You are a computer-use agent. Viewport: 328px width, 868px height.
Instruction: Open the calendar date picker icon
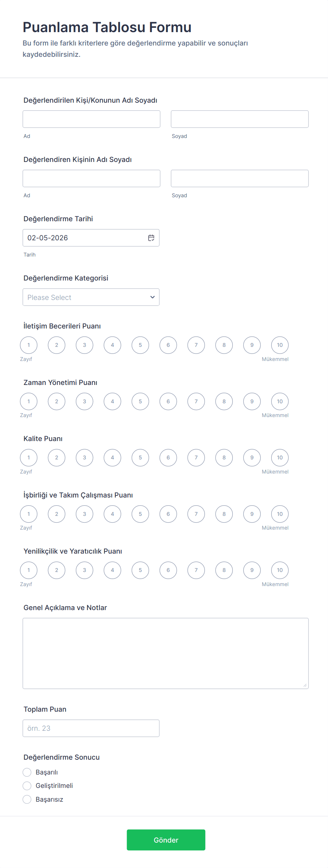point(151,238)
